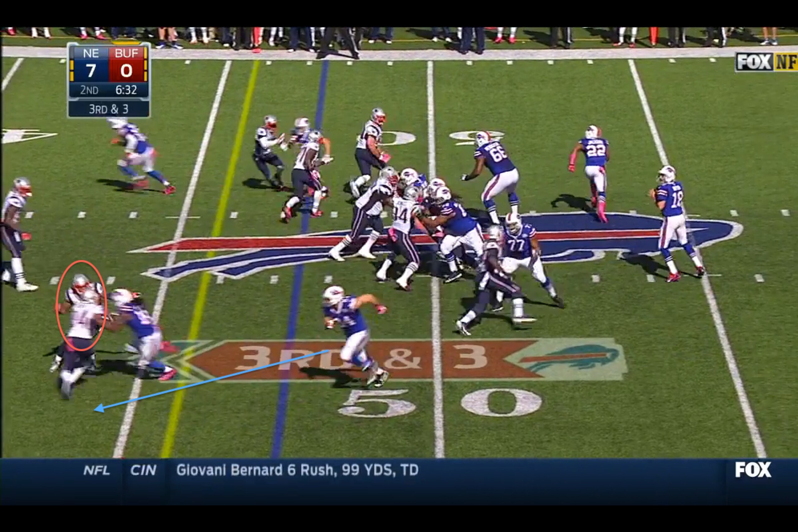Image resolution: width=798 pixels, height=532 pixels.
Task: Click the CIN team label on the ticker
Action: pyautogui.click(x=143, y=470)
